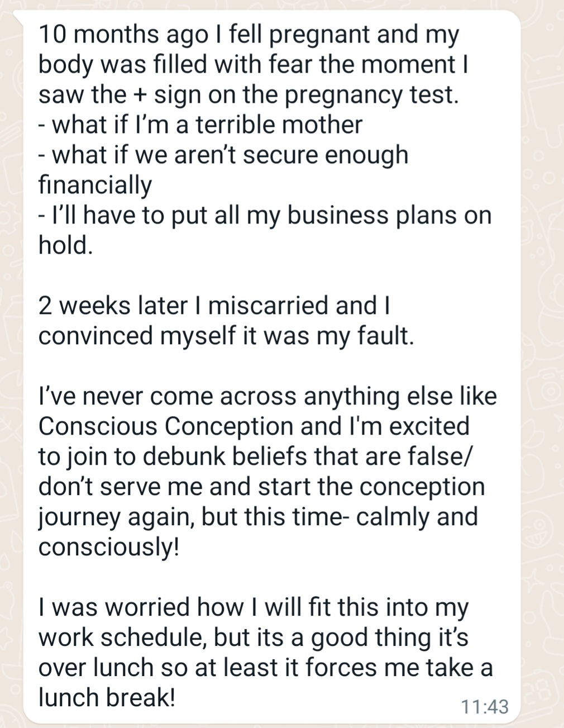Click the "over lunch so at least" line
The image size is (564, 728).
(265, 668)
